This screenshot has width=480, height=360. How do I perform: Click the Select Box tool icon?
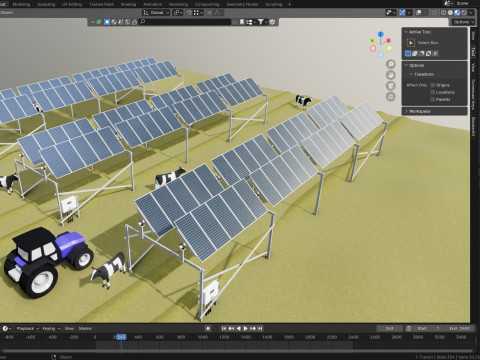click(x=411, y=43)
